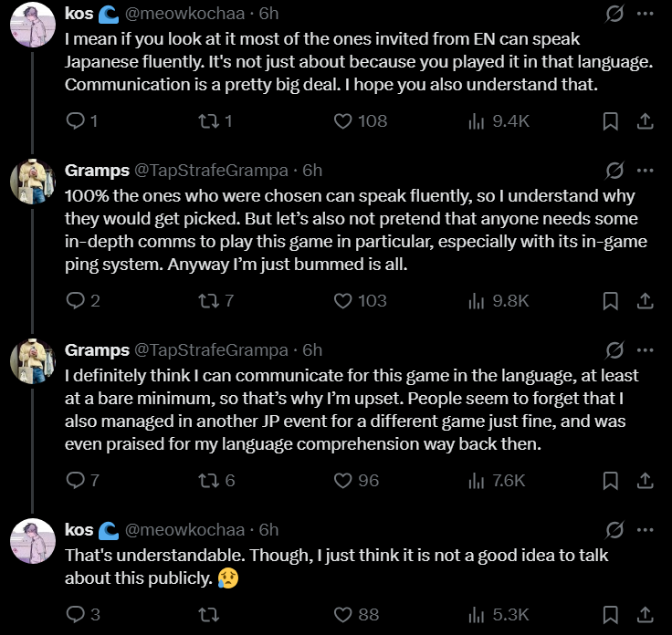
Task: View analytics showing 5.3K views
Action: [x=499, y=614]
